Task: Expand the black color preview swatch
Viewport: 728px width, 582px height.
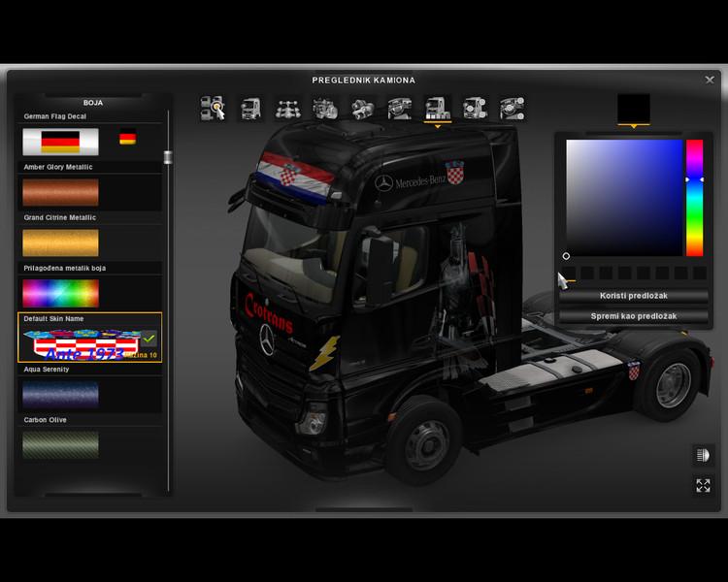Action: (634, 108)
